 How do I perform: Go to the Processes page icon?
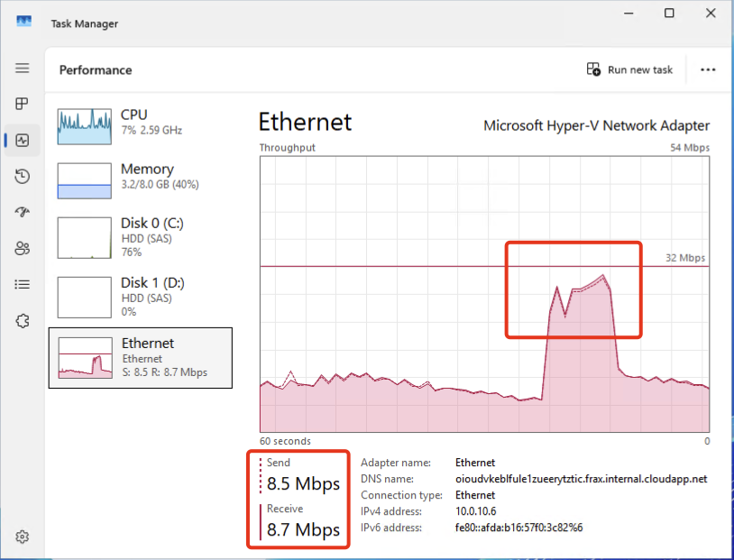tap(23, 105)
